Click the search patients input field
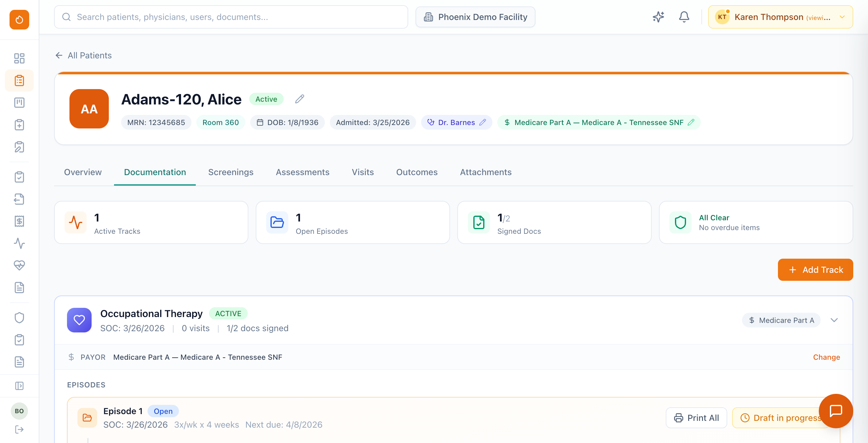This screenshot has width=868, height=443. [x=231, y=17]
